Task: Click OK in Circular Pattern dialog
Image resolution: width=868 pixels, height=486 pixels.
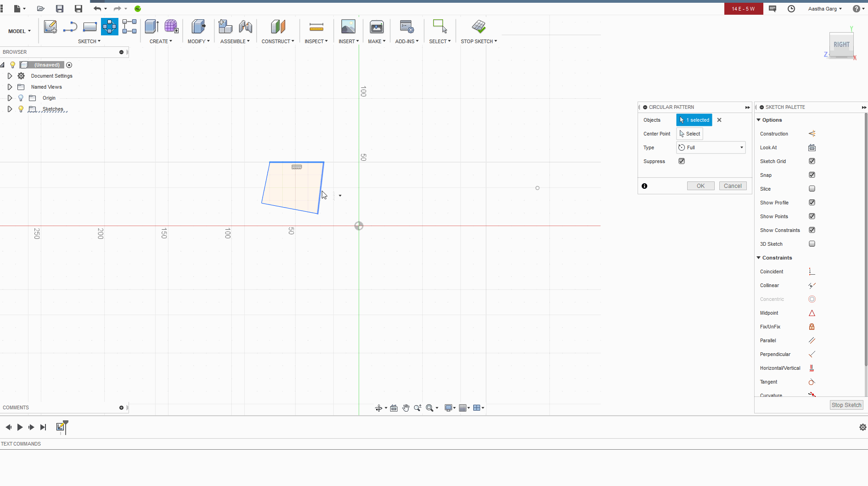Action: [x=700, y=186]
